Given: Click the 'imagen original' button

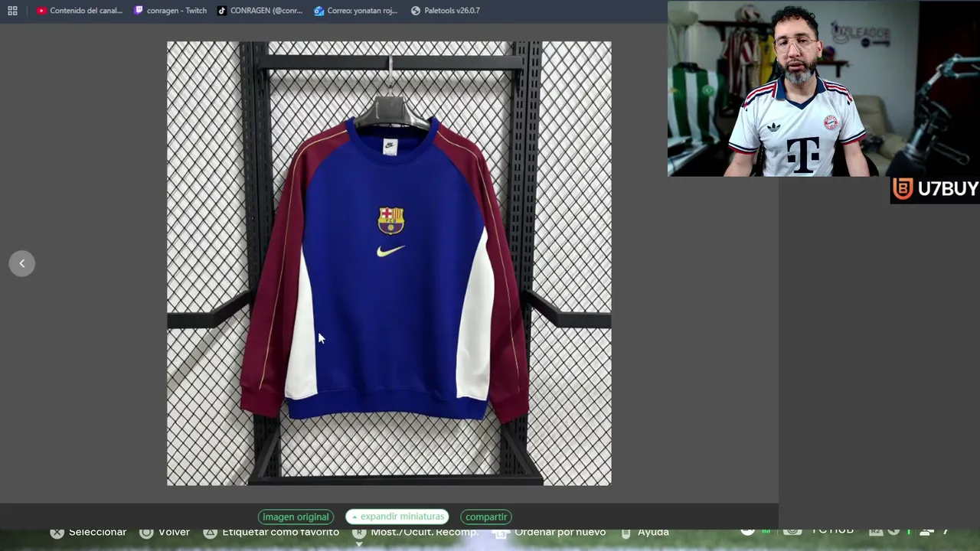Looking at the screenshot, I should click(x=296, y=517).
